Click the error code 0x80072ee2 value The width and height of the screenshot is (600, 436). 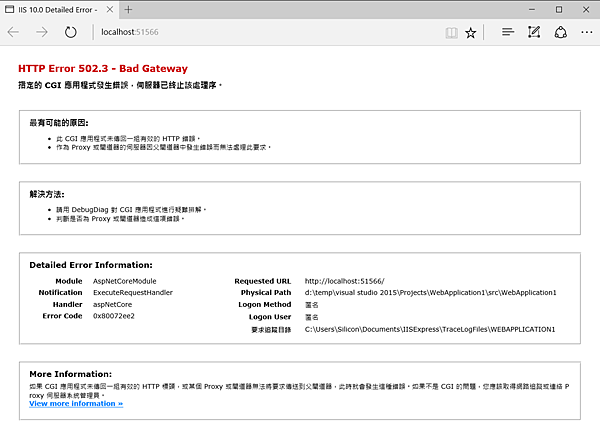click(114, 316)
